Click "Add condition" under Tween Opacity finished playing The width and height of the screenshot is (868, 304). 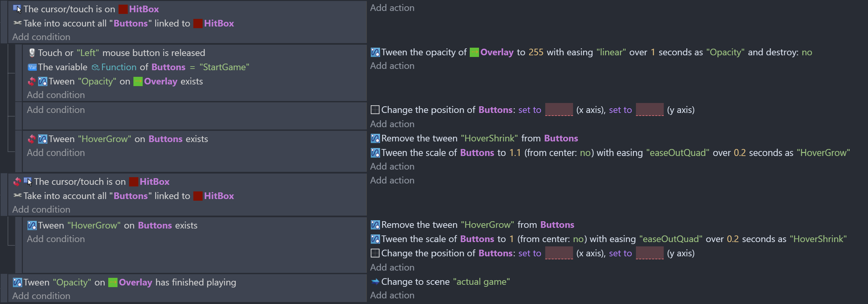(41, 296)
